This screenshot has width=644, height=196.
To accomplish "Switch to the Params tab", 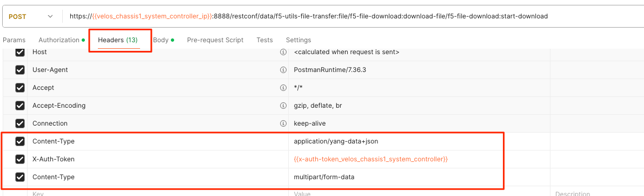I will (x=14, y=40).
